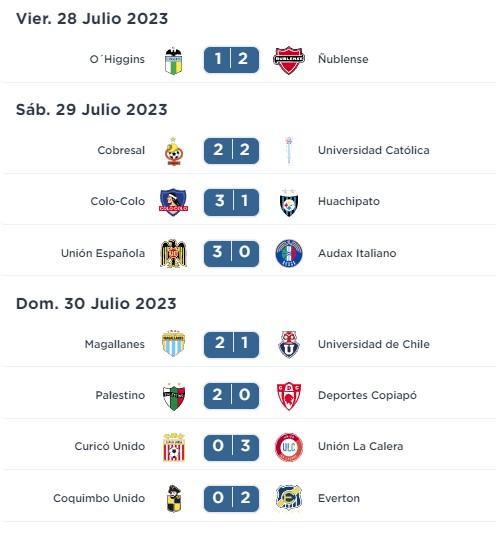Image resolution: width=496 pixels, height=541 pixels.
Task: View the 0-3 Curicó Unido match result
Action: click(231, 447)
